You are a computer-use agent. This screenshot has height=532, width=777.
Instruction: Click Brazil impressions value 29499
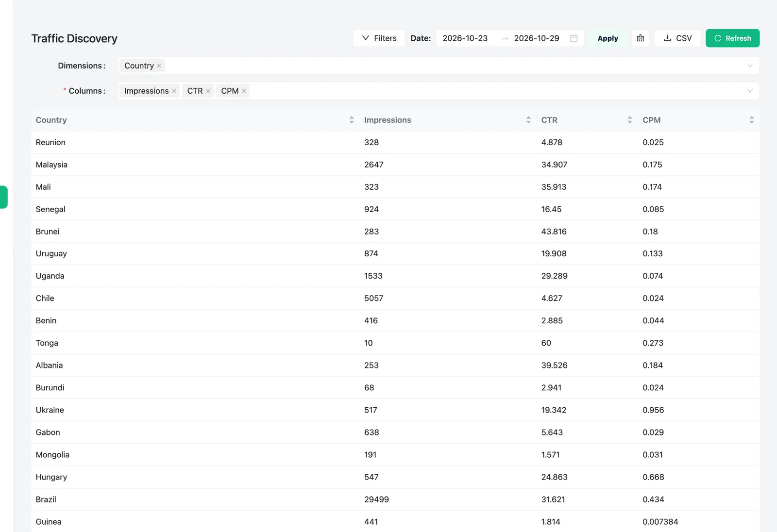pyautogui.click(x=376, y=499)
